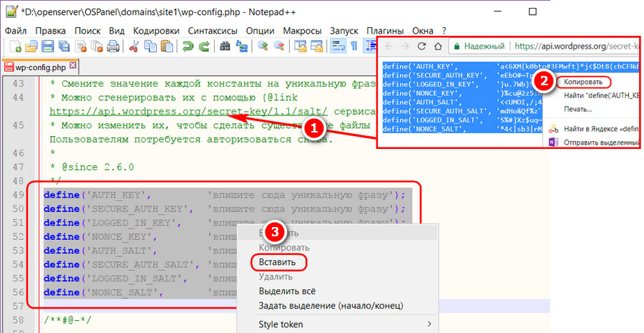Save the file with the floppy icon
This screenshot has height=333, width=644.
click(x=48, y=46)
